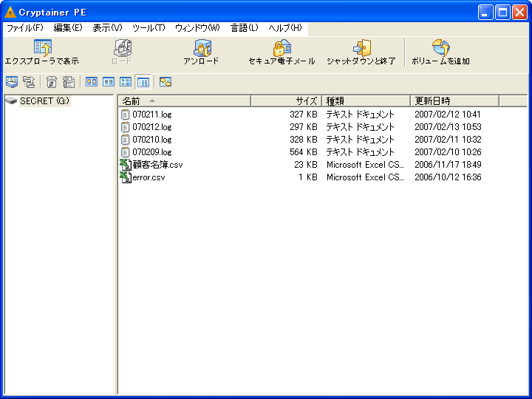Image resolution: width=532 pixels, height=399 pixels.
Task: Open the ツール(T) menu
Action: point(149,28)
